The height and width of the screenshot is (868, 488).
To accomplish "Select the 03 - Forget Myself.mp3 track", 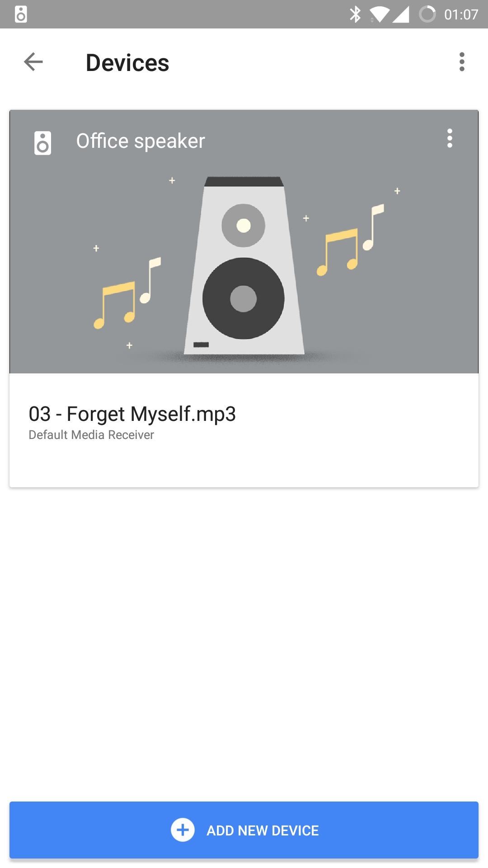I will coord(132,414).
